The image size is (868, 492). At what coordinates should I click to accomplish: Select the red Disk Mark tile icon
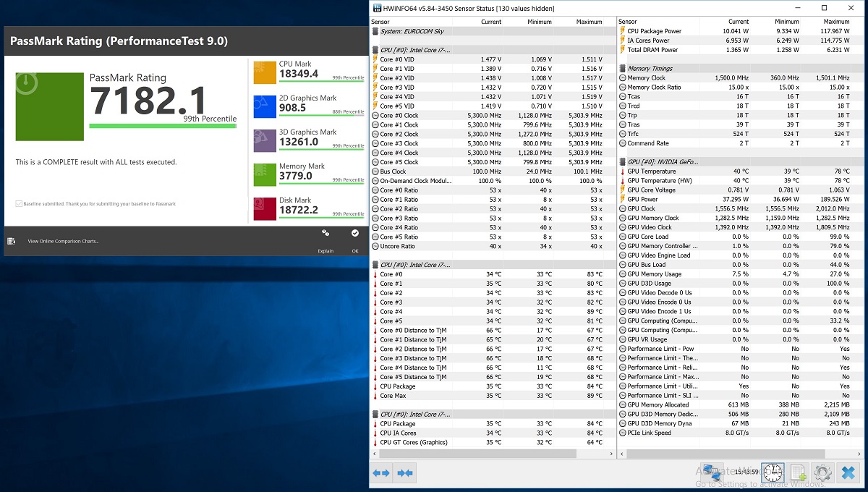(265, 208)
